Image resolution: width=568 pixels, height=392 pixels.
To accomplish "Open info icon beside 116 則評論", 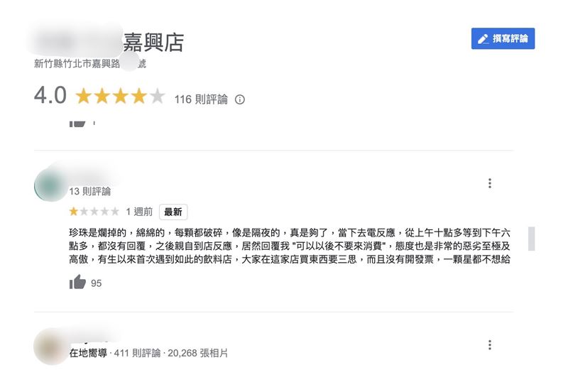I will tap(240, 99).
